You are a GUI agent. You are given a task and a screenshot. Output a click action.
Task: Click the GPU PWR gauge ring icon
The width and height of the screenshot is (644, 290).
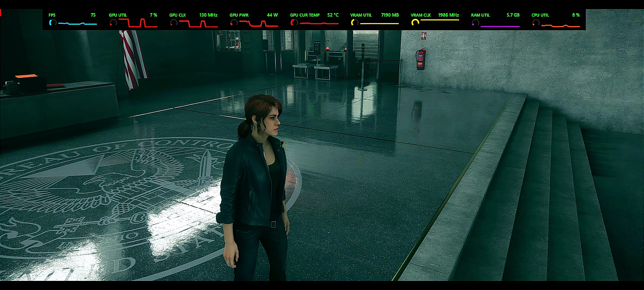[x=234, y=23]
